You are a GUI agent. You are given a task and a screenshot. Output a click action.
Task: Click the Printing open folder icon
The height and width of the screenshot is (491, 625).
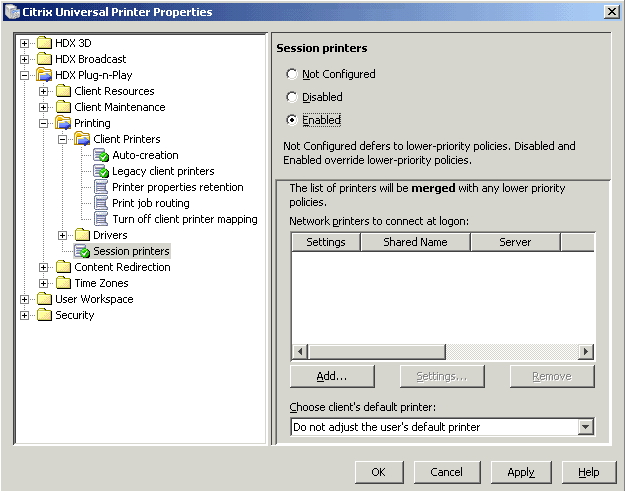[63, 123]
